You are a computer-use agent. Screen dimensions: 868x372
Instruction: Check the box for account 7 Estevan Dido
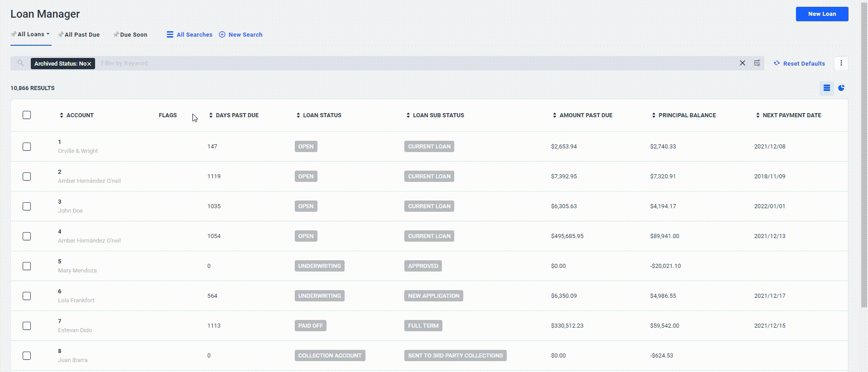[27, 326]
